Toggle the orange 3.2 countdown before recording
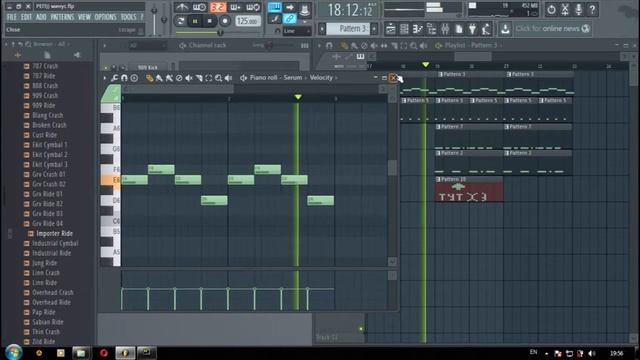The image size is (640, 360). click(x=218, y=7)
